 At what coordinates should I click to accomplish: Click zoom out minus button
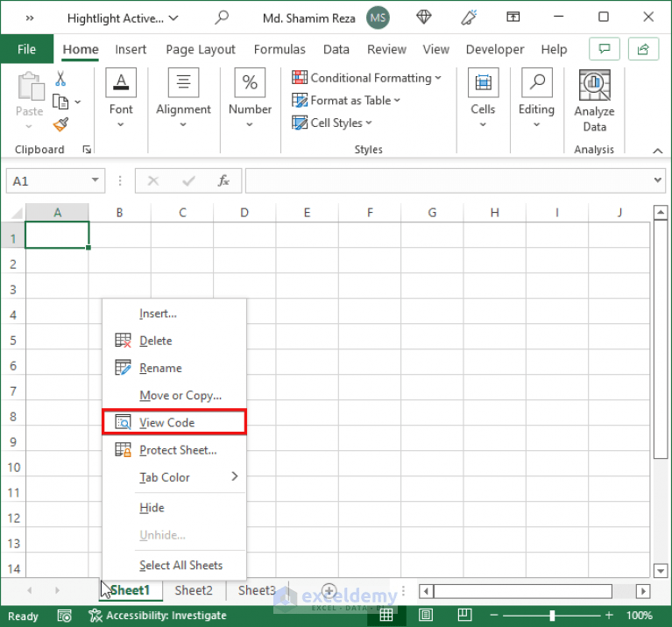coord(494,616)
